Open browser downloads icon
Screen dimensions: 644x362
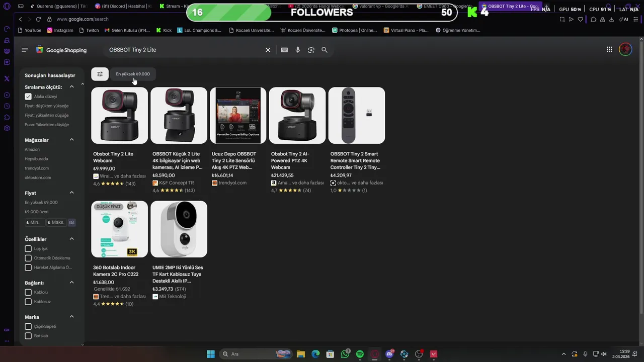click(x=611, y=19)
